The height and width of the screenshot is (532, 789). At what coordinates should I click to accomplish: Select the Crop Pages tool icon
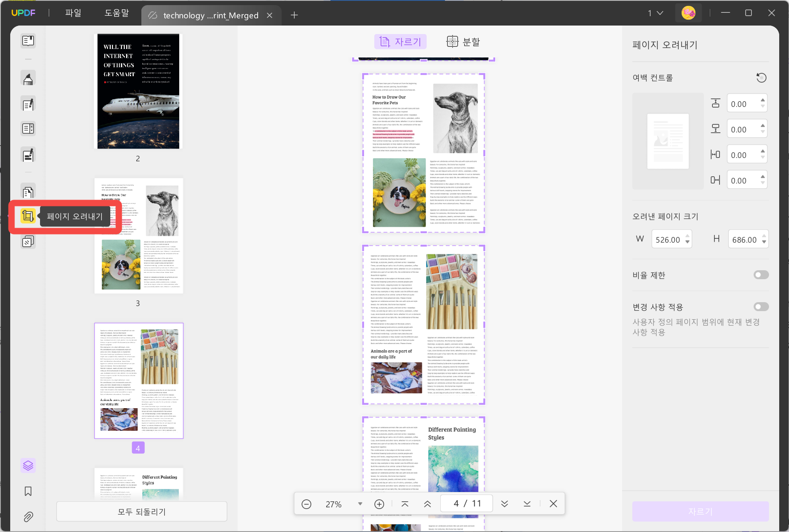coord(28,216)
